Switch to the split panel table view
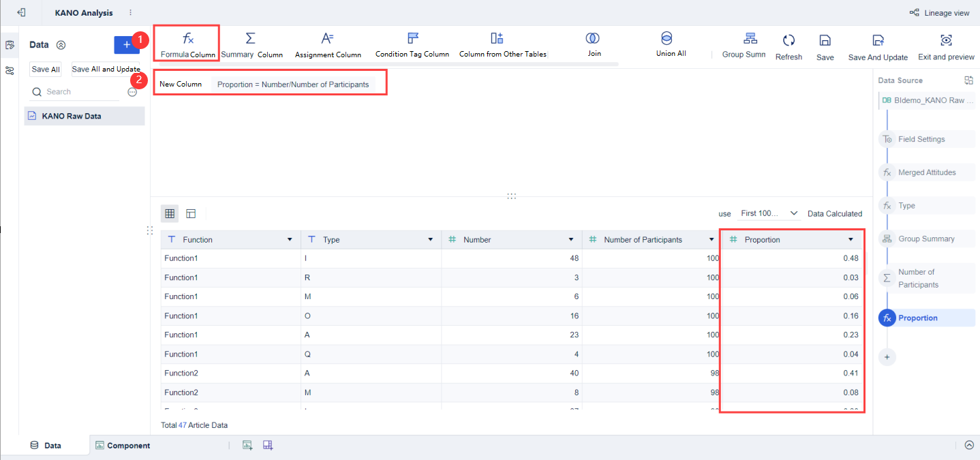 coord(191,213)
